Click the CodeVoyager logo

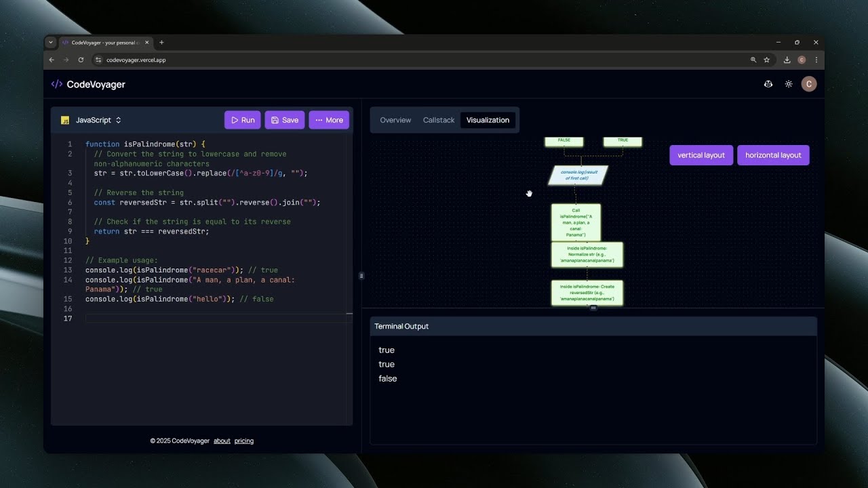[x=88, y=84]
